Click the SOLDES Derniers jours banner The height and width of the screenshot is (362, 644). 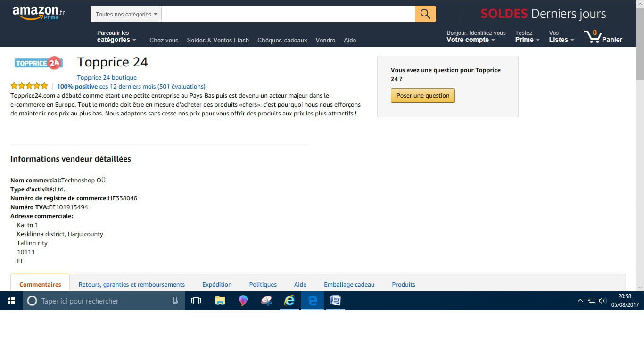(x=543, y=14)
